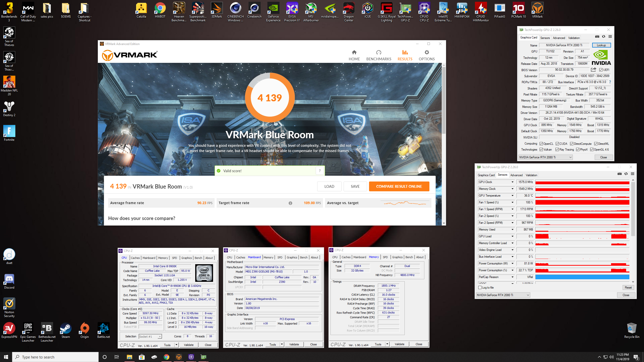Expand the GPU Clock sensor dropdown

coord(512,182)
